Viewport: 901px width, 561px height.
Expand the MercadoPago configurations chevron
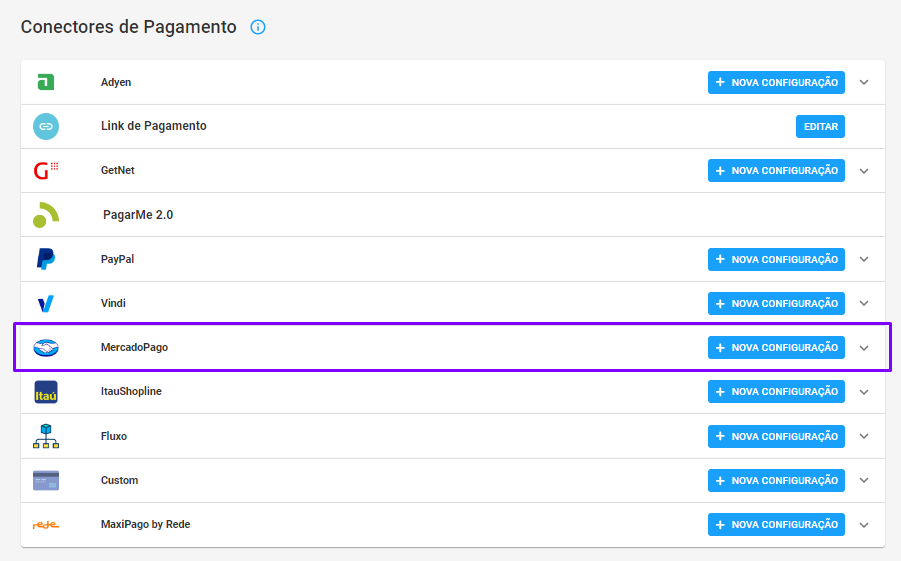pos(864,348)
